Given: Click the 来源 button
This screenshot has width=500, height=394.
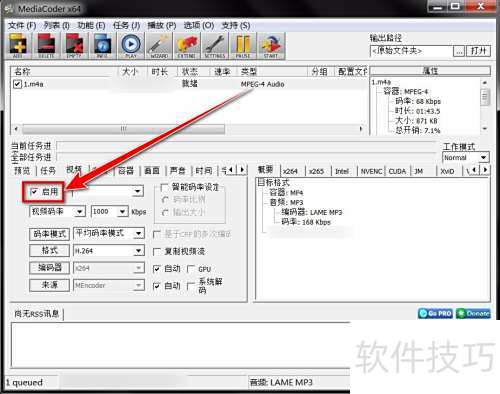Looking at the screenshot, I should coord(49,285).
